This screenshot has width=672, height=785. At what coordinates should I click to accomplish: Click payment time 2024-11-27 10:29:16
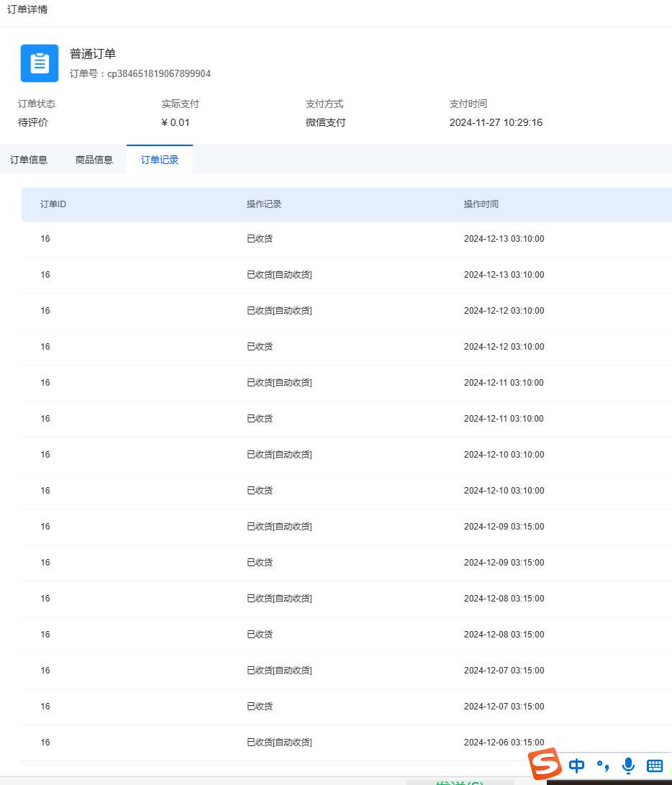(496, 122)
